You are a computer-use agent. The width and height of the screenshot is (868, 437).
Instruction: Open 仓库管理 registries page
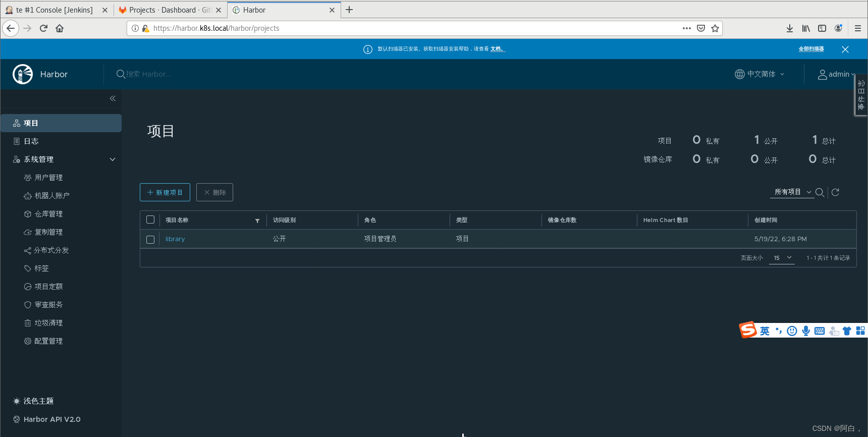click(x=48, y=214)
